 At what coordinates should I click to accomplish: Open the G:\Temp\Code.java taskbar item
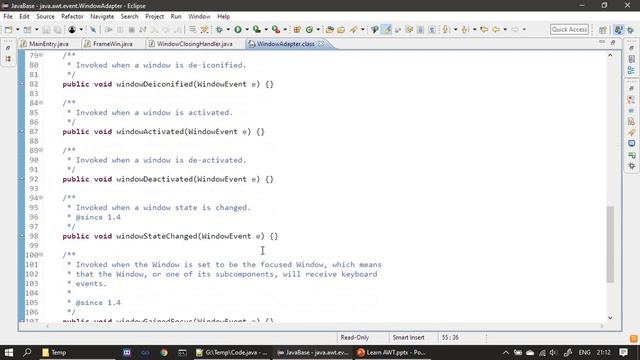pos(231,352)
